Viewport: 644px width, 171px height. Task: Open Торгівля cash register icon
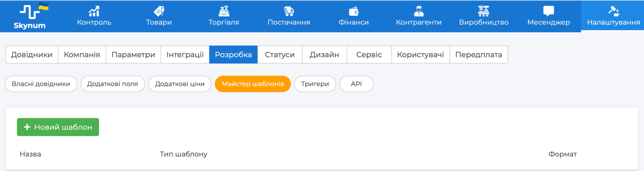224,11
